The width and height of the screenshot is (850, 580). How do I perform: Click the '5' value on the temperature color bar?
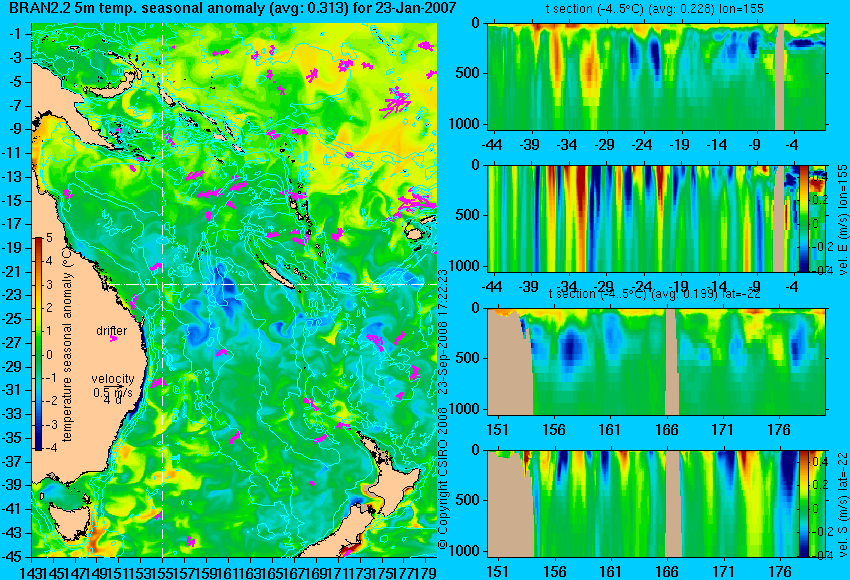tap(49, 237)
